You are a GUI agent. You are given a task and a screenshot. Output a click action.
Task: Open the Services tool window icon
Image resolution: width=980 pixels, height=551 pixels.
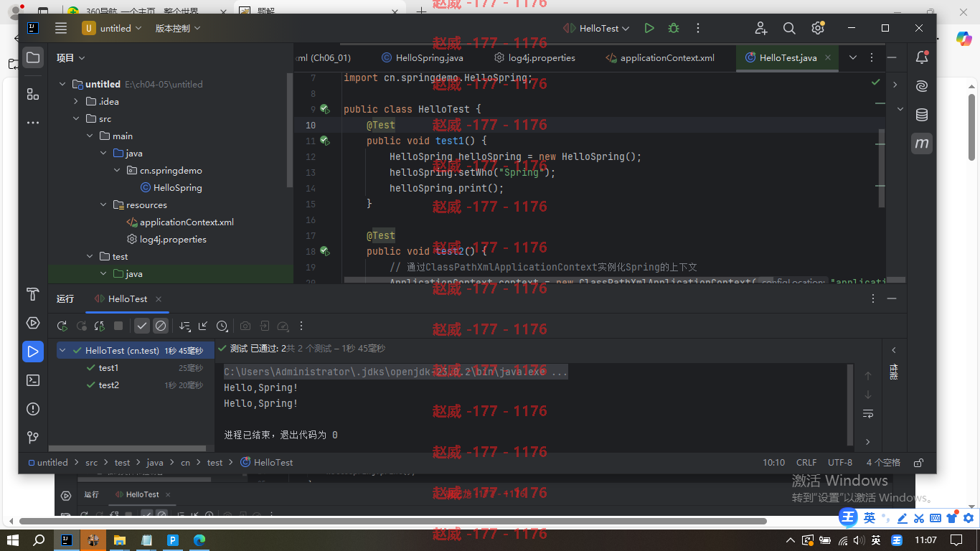point(33,322)
